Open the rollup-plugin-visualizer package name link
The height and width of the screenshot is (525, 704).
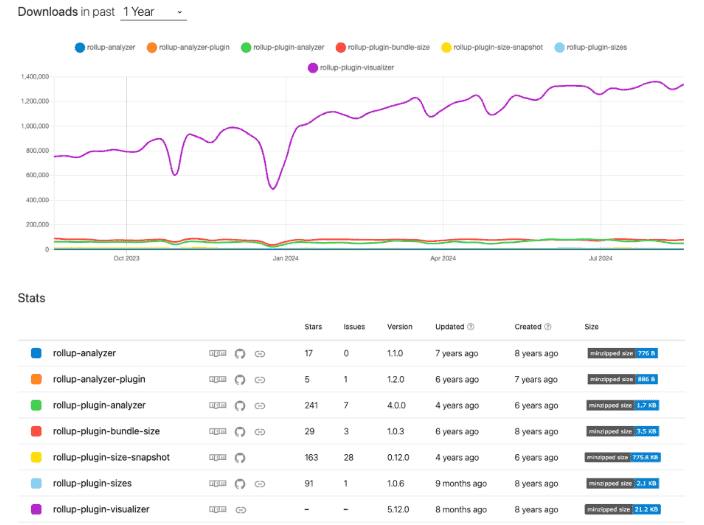pos(101,509)
